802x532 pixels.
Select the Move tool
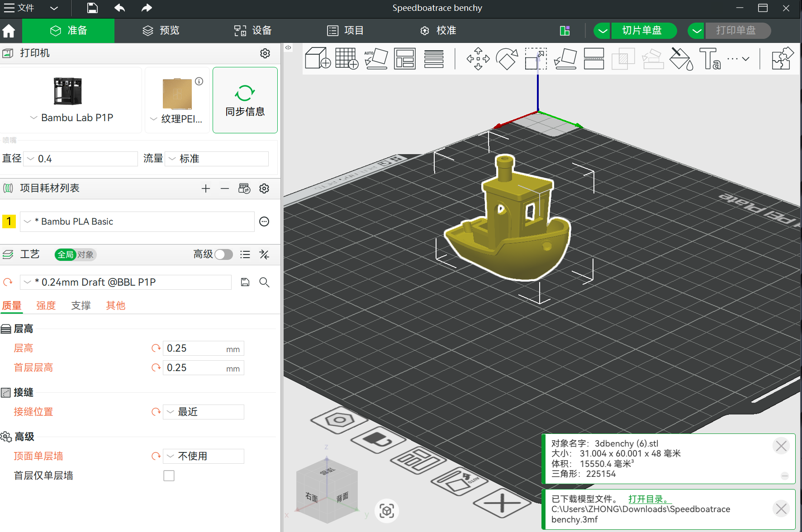pos(478,59)
